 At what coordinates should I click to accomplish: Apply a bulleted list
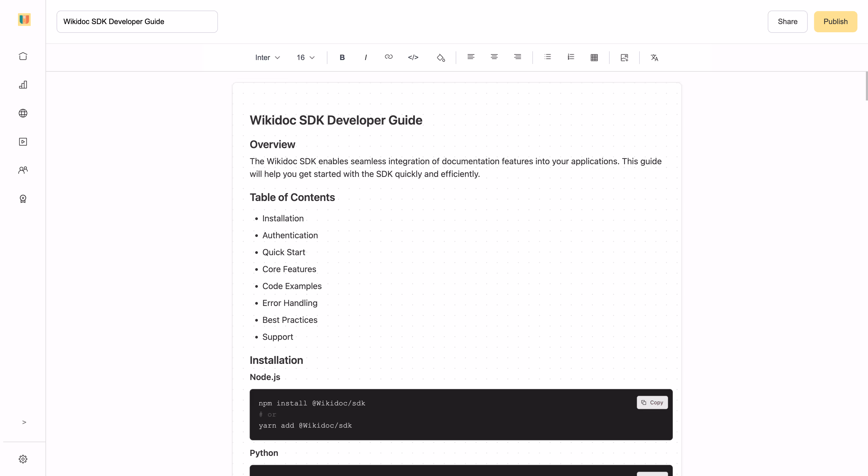[547, 57]
